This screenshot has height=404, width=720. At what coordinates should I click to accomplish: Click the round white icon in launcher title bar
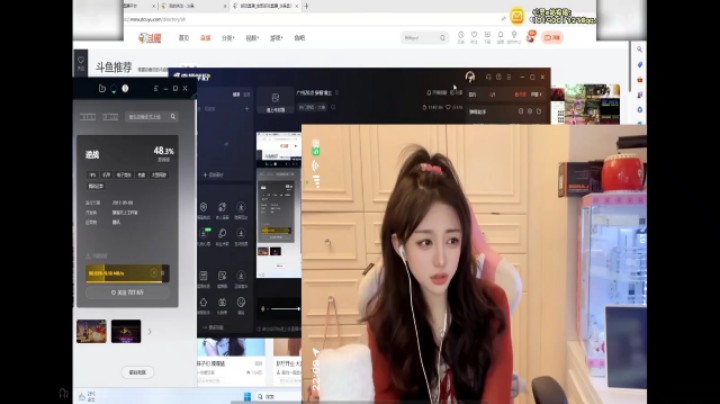[125, 88]
